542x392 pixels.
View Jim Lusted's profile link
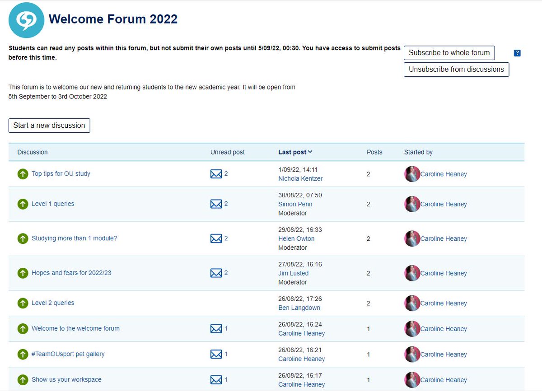[x=294, y=273]
